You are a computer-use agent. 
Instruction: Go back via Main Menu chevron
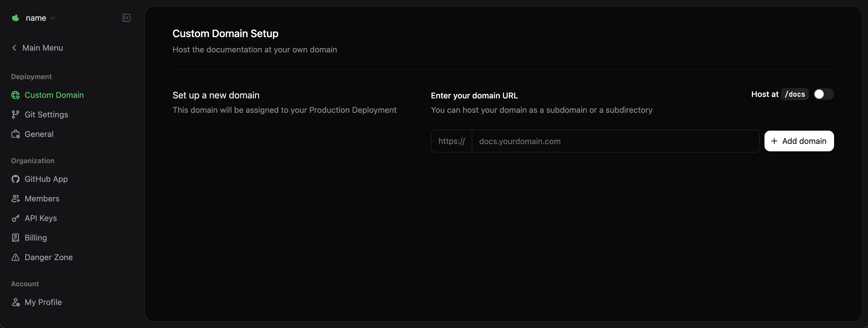(14, 48)
